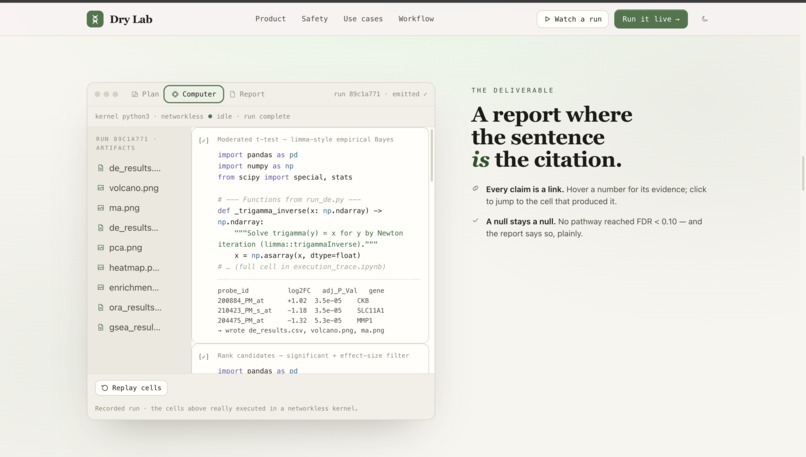Image resolution: width=806 pixels, height=457 pixels.
Task: Open the Workflow nav item
Action: pos(416,19)
